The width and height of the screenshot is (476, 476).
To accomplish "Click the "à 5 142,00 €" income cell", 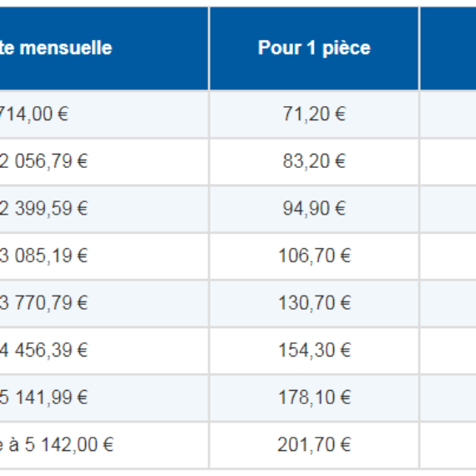I will (104, 445).
